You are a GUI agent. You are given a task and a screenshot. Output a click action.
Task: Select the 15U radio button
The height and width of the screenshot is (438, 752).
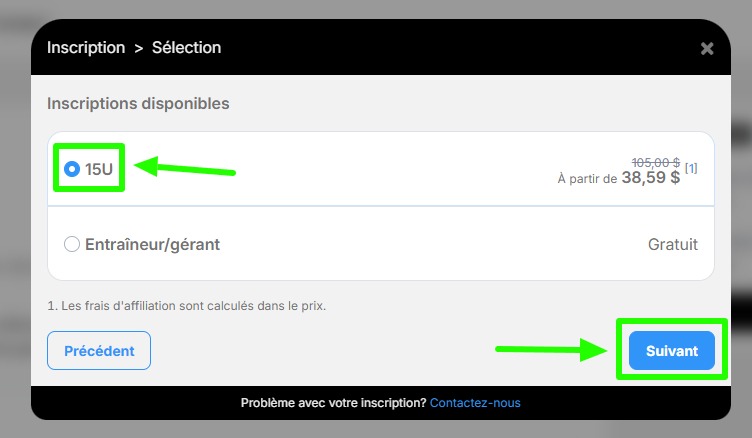pyautogui.click(x=72, y=169)
